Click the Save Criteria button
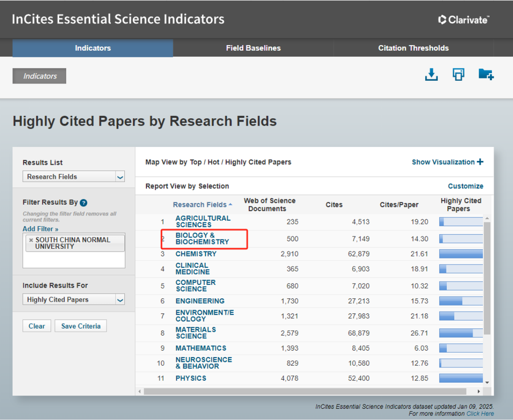This screenshot has height=420, width=513. click(81, 326)
